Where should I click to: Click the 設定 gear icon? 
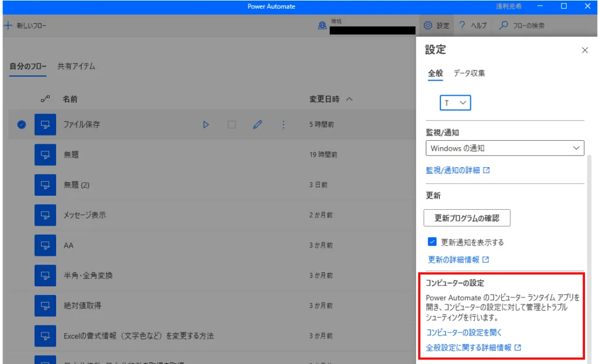coord(428,26)
